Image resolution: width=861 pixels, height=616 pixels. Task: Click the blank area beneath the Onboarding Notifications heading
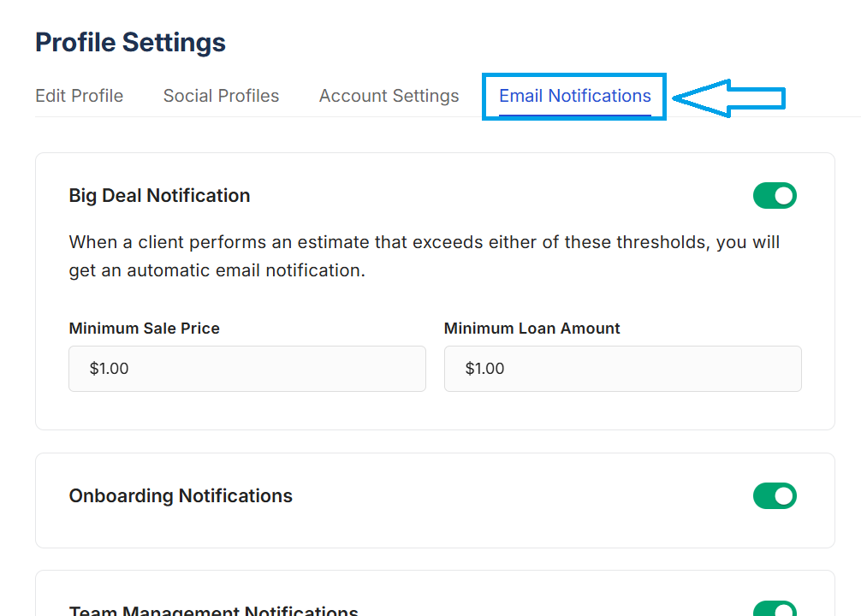(x=342, y=529)
